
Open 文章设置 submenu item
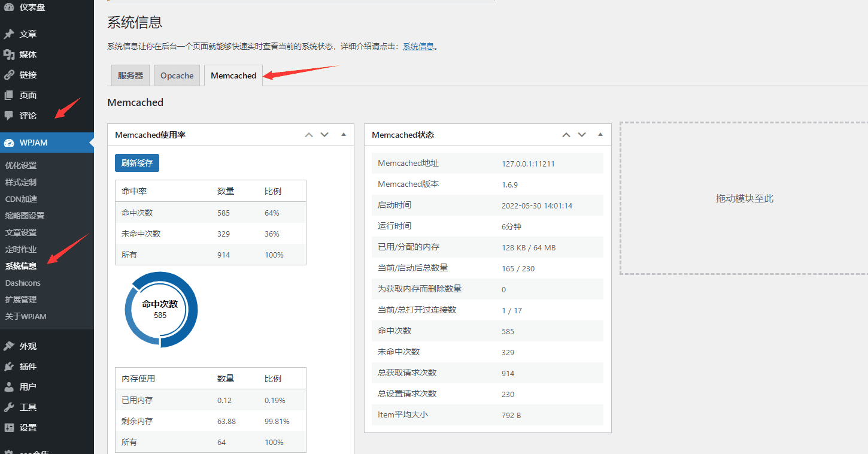click(x=21, y=232)
